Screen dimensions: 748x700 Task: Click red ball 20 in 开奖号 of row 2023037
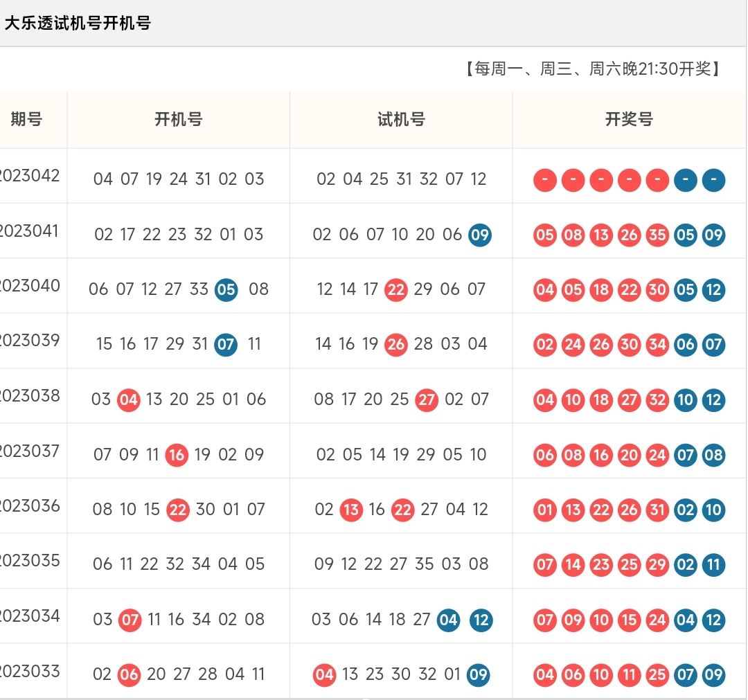tap(629, 455)
